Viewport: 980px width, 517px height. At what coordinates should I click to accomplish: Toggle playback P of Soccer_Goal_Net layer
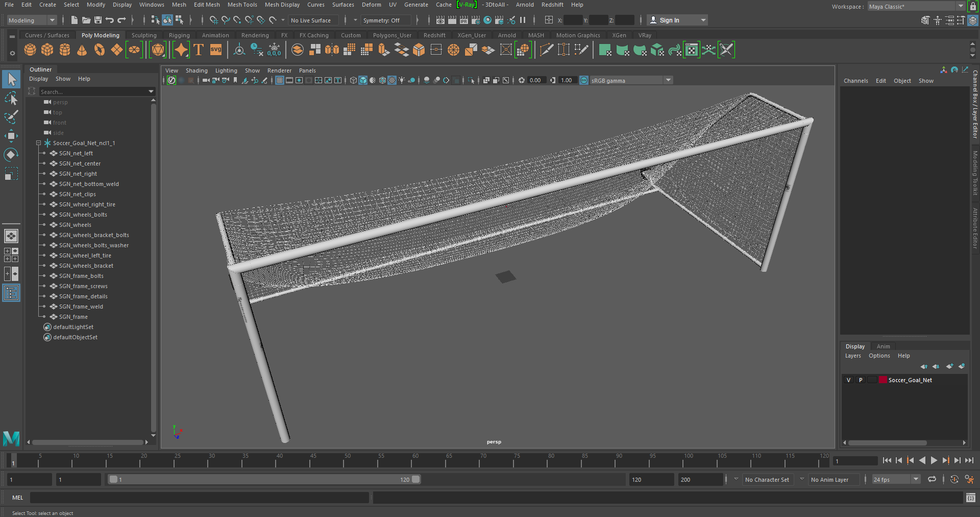click(861, 380)
